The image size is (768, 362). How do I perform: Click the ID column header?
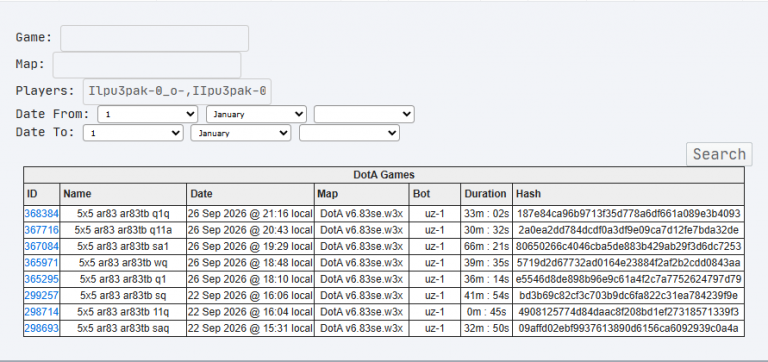[x=42, y=194]
